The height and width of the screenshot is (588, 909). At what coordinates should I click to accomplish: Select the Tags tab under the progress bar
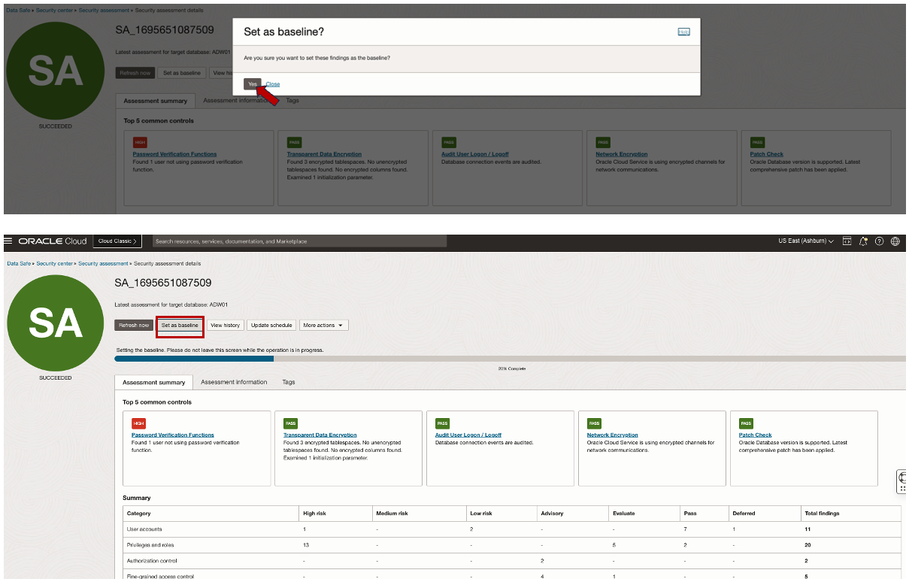click(x=289, y=382)
